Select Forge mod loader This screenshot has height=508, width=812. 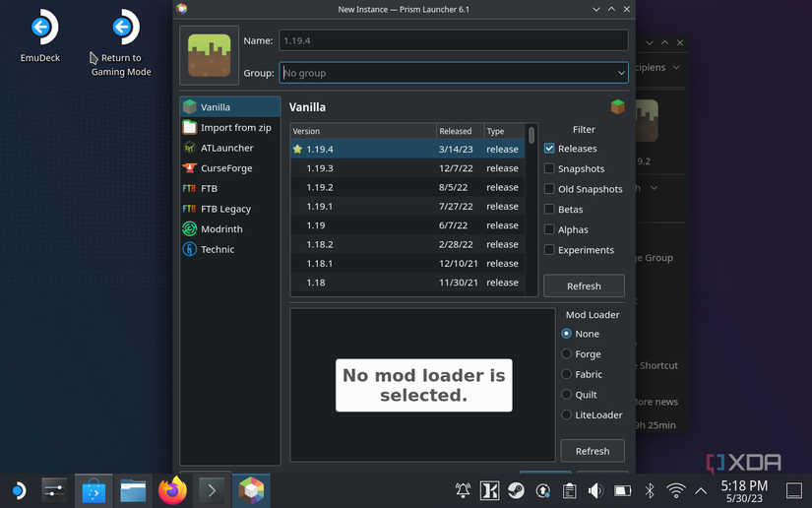tap(567, 354)
